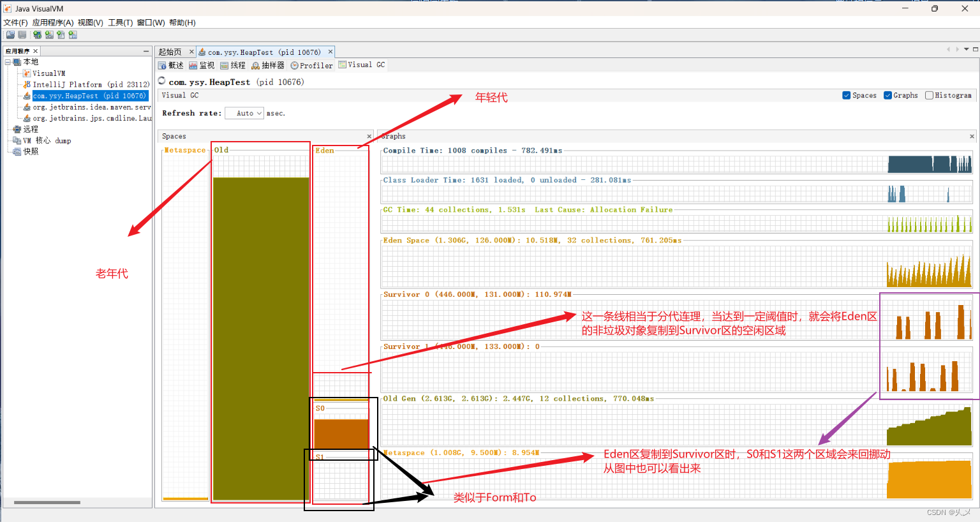The width and height of the screenshot is (980, 522).
Task: Close the Spaces panel
Action: point(369,136)
